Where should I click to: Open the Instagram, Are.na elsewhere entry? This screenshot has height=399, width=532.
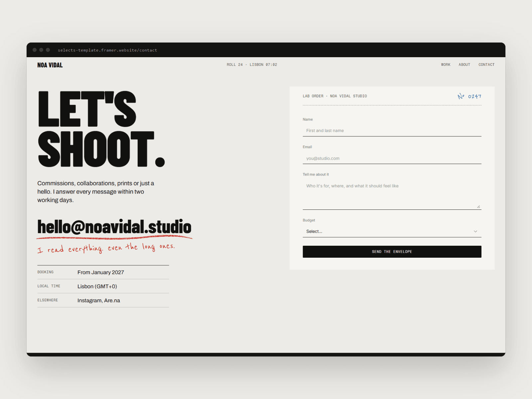coord(99,301)
